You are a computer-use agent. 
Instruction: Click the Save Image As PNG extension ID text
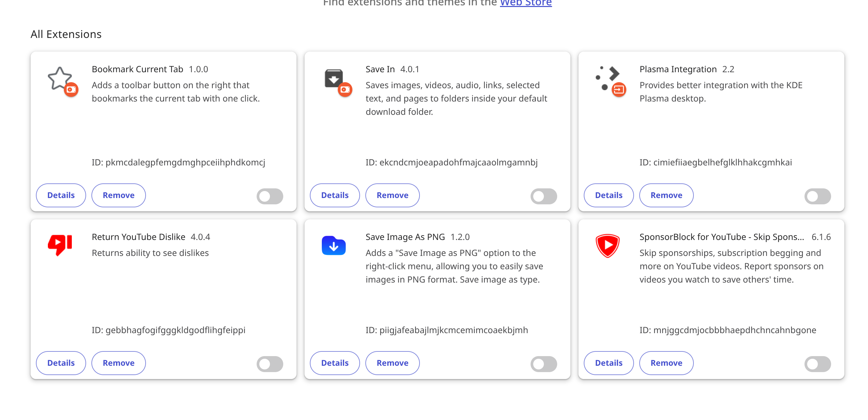(447, 330)
